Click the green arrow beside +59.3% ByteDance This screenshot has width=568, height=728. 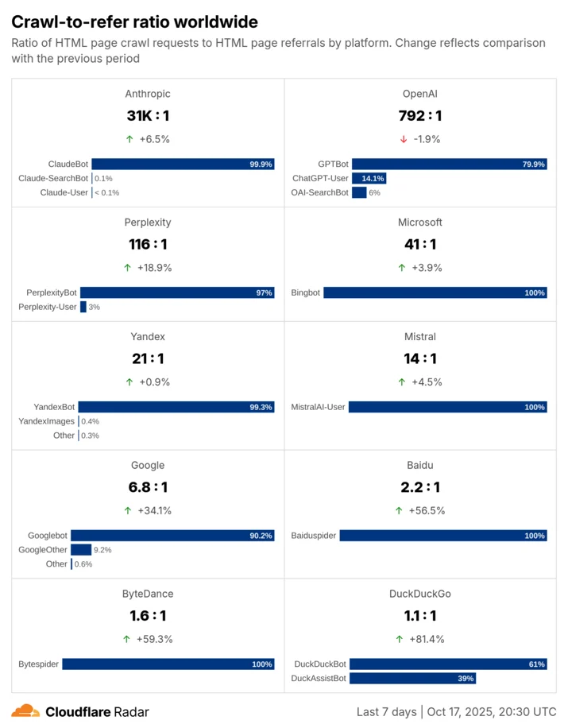click(x=126, y=639)
